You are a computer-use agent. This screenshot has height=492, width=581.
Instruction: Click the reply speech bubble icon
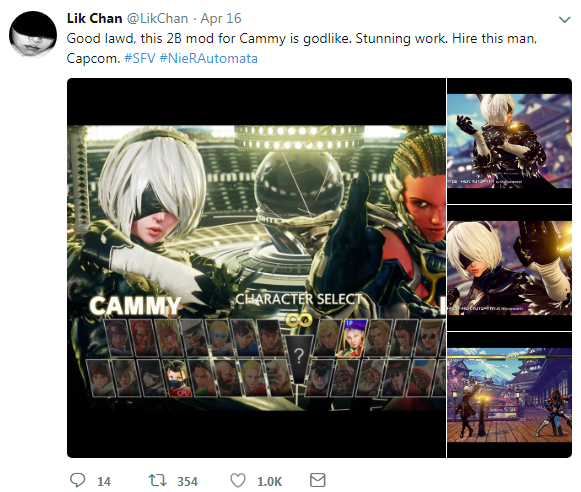(77, 480)
